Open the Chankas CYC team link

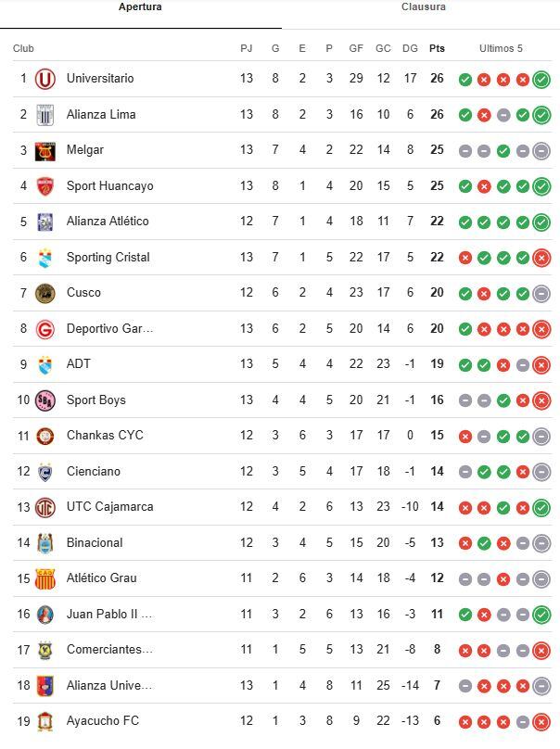105,436
